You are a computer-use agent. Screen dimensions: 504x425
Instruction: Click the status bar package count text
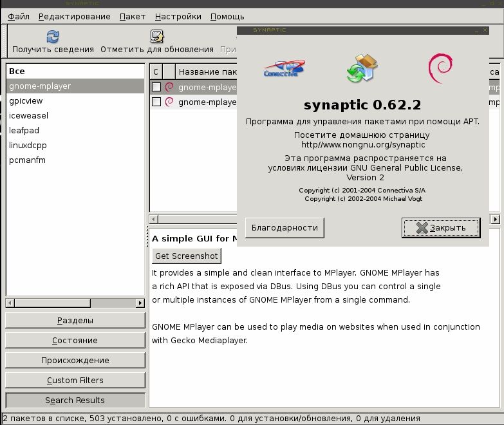(x=211, y=419)
